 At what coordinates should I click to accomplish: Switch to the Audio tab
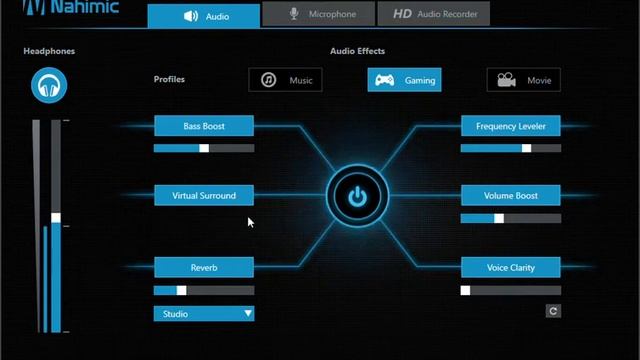click(x=204, y=16)
